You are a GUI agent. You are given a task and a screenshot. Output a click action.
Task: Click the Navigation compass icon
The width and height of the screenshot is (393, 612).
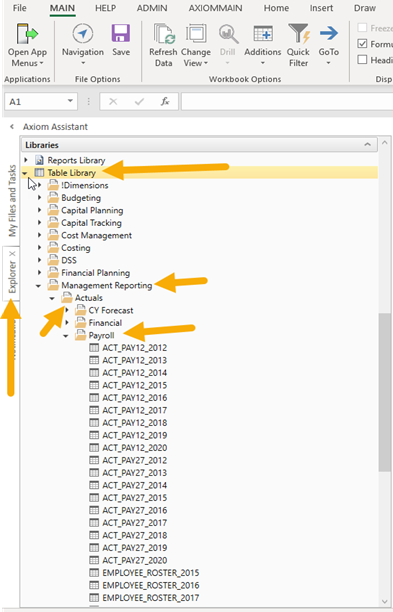click(x=82, y=34)
